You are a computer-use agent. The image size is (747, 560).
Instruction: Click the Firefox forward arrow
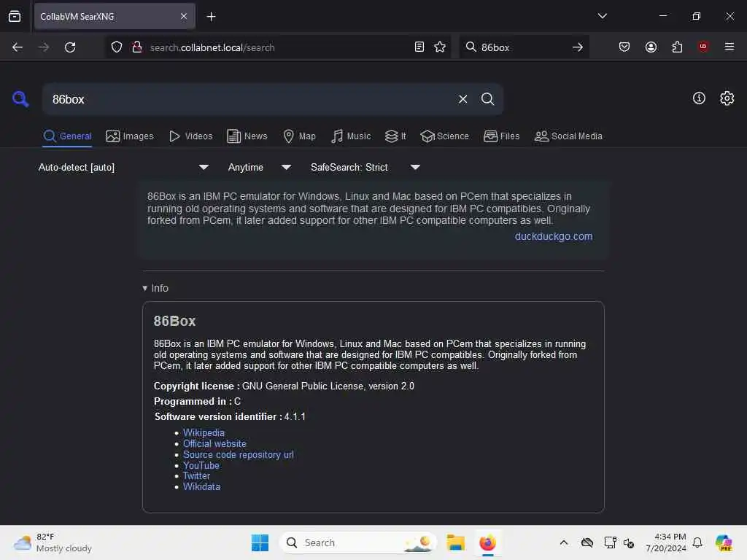[x=44, y=47]
